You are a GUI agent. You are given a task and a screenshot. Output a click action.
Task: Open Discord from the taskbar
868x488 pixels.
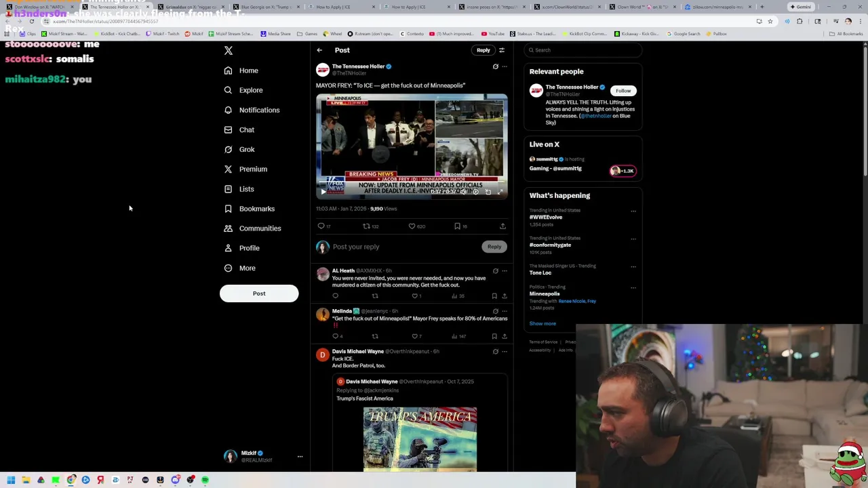coord(175,480)
